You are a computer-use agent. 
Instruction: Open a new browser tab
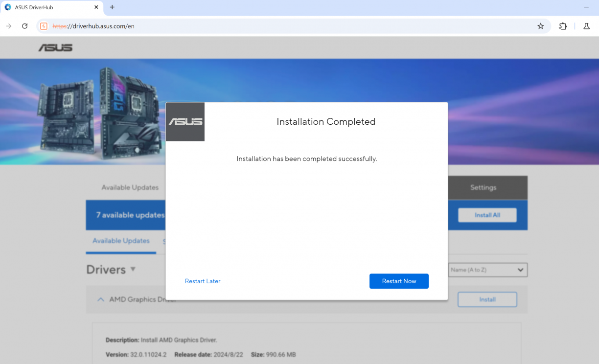(112, 7)
